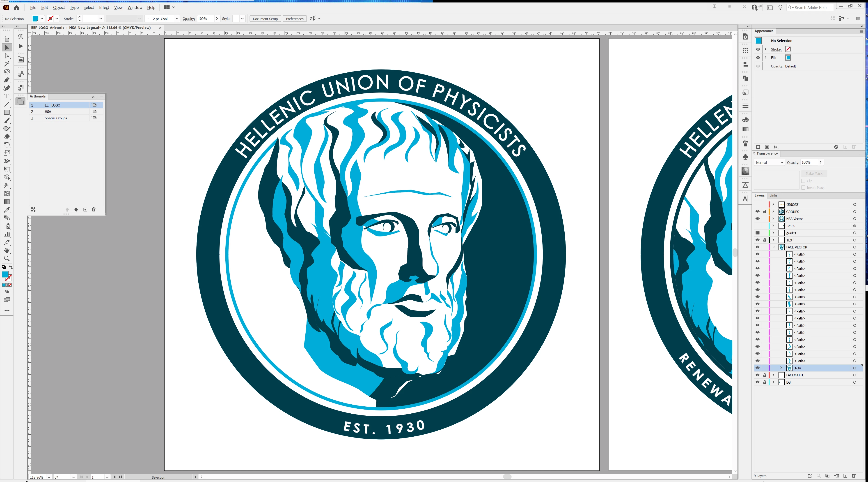
Task: Click the Preferences button
Action: 295,19
